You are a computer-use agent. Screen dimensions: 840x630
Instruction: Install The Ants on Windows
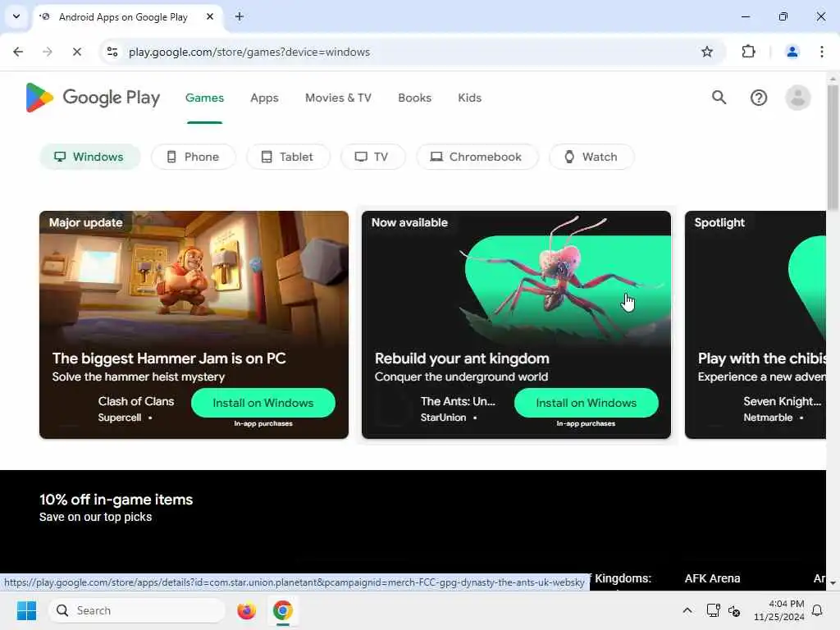(x=586, y=403)
